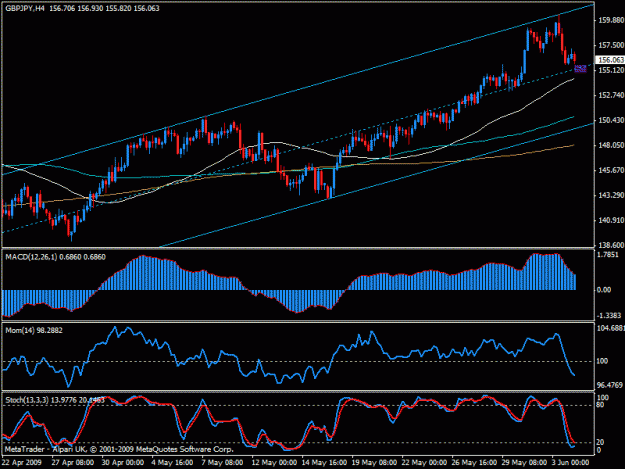Click the 80 level on Stochastic scale

[601, 405]
